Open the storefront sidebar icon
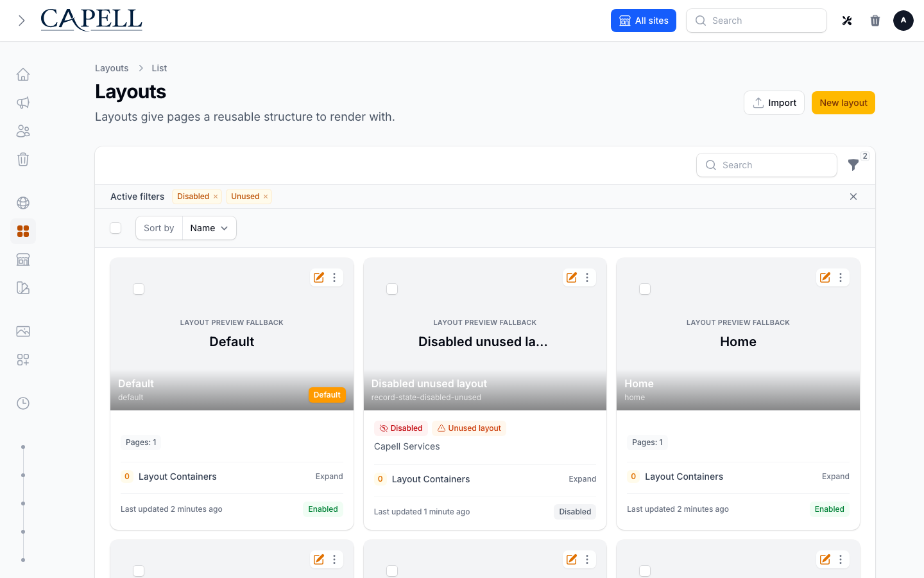This screenshot has height=578, width=924. [x=23, y=259]
